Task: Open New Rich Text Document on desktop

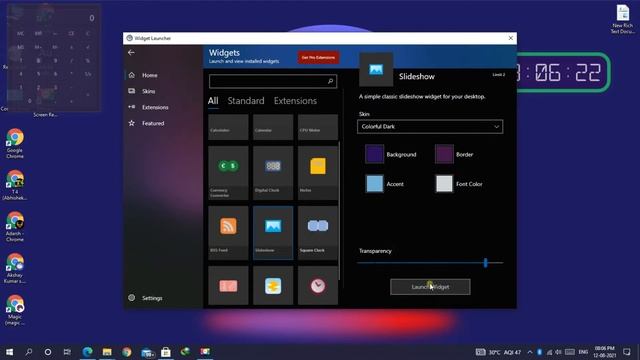Action: click(622, 19)
